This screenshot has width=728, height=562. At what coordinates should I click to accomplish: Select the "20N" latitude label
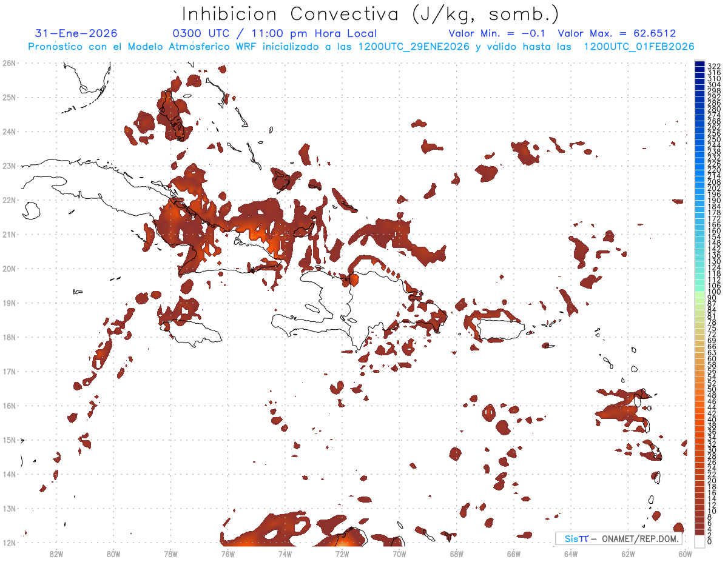8,269
